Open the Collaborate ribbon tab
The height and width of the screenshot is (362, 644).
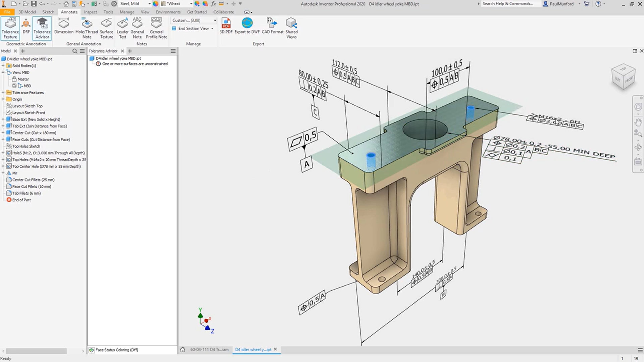224,12
